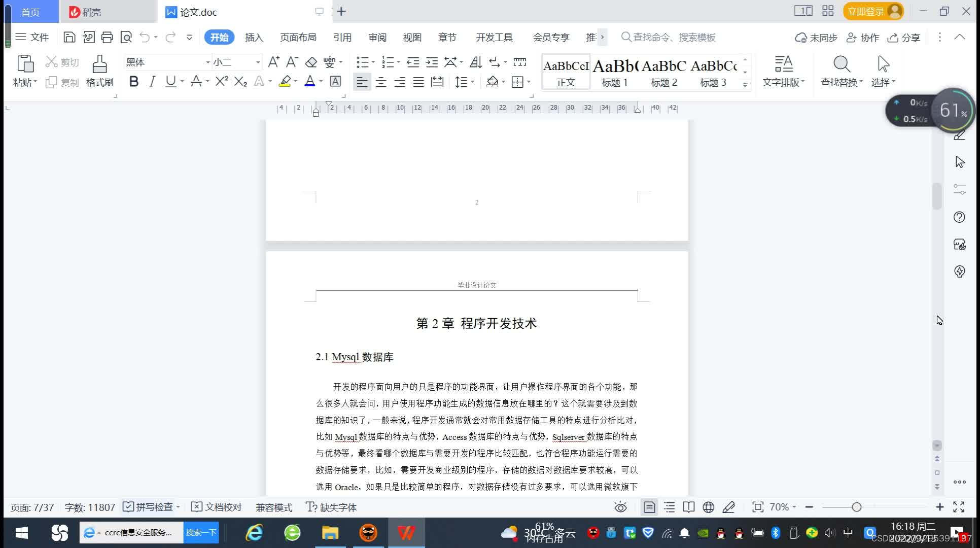This screenshot has height=548, width=980.
Task: Click the Paste clipboard icon
Action: click(x=25, y=64)
